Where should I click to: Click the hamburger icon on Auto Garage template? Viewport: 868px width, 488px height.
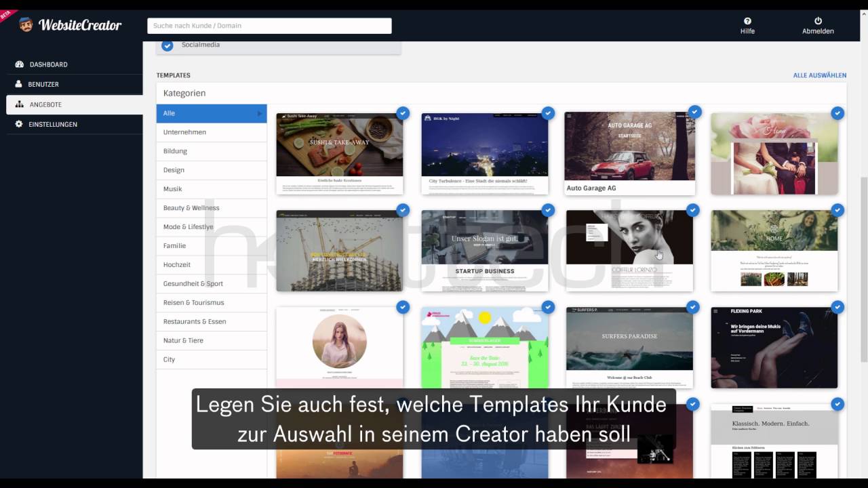[570, 117]
